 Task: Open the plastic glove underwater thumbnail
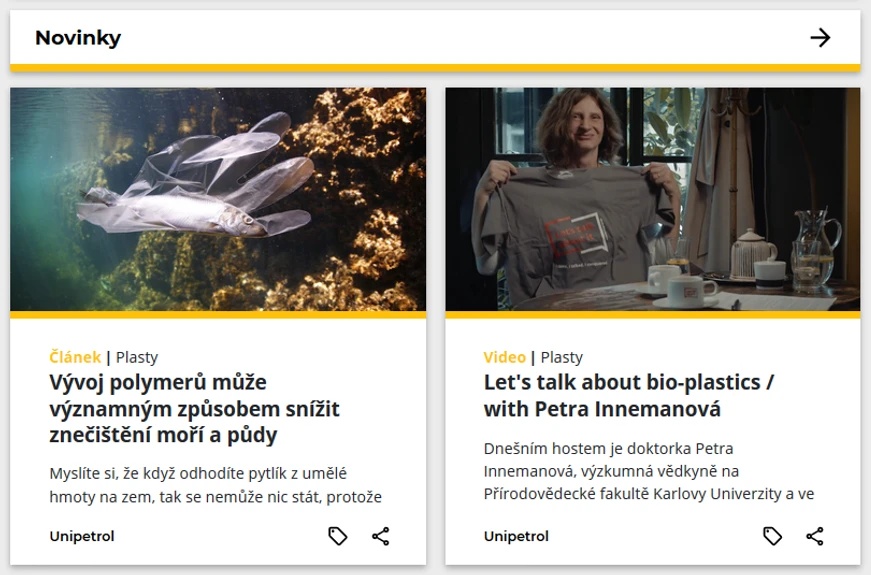pos(218,199)
